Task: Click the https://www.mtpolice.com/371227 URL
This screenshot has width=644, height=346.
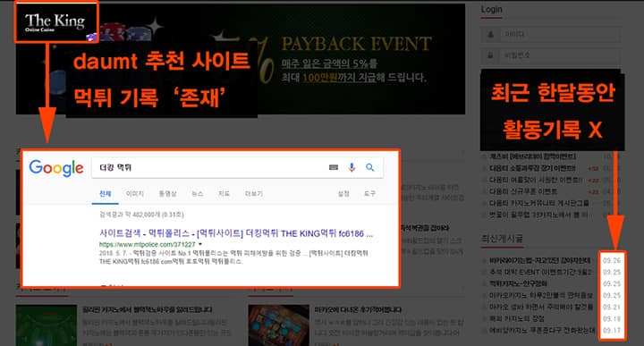Action: [x=148, y=244]
